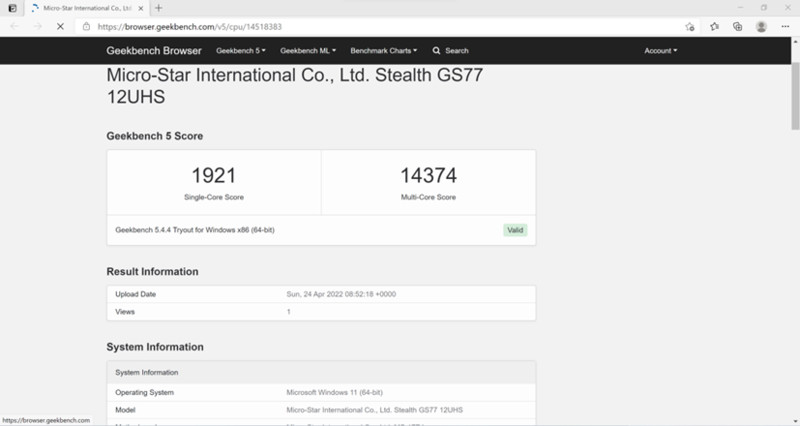Close the Micro-Star International tab

141,8
